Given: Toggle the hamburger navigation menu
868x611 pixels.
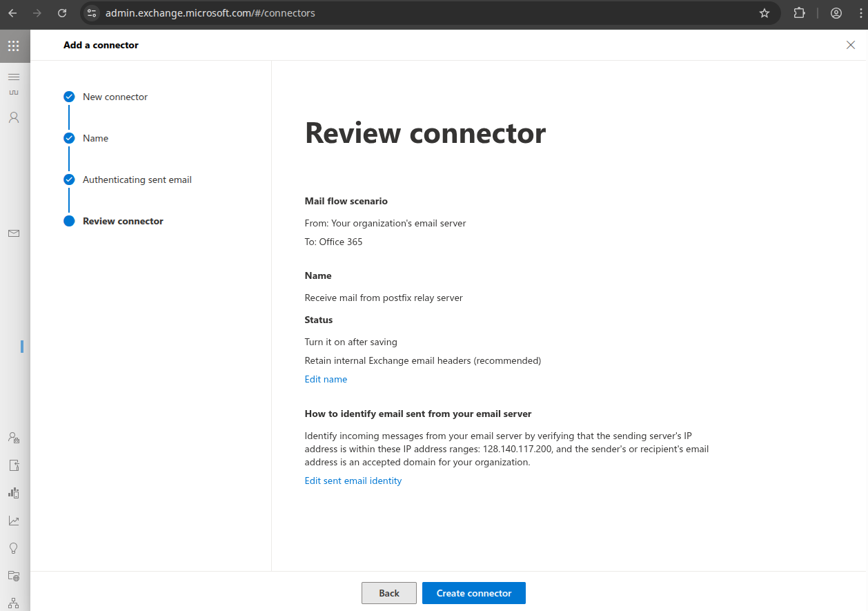Looking at the screenshot, I should click(14, 77).
